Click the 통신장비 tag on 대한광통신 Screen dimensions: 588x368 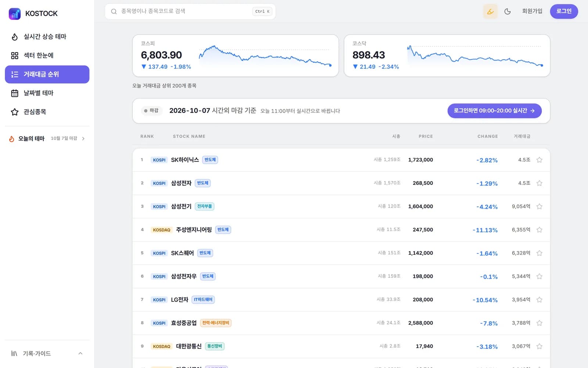pyautogui.click(x=215, y=346)
